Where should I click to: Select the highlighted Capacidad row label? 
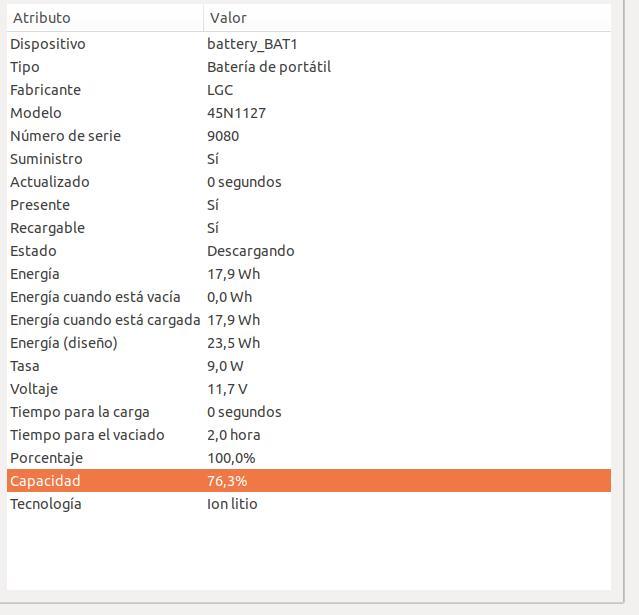(x=45, y=481)
